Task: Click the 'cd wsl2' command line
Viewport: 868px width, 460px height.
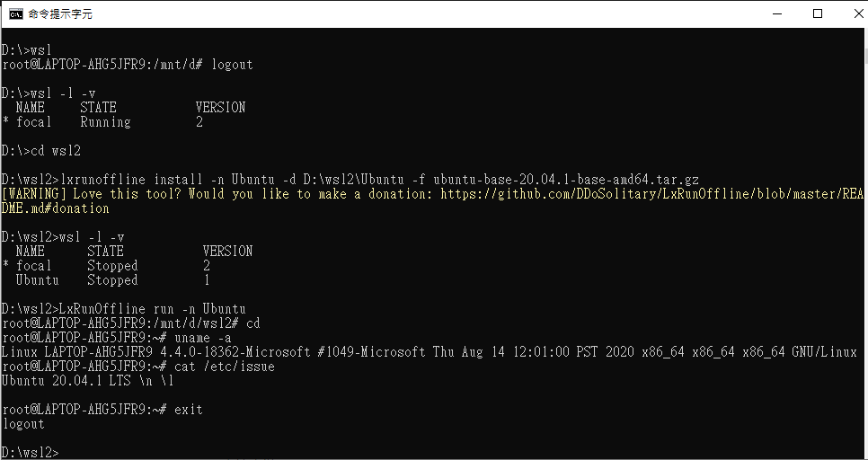Action: 56,151
